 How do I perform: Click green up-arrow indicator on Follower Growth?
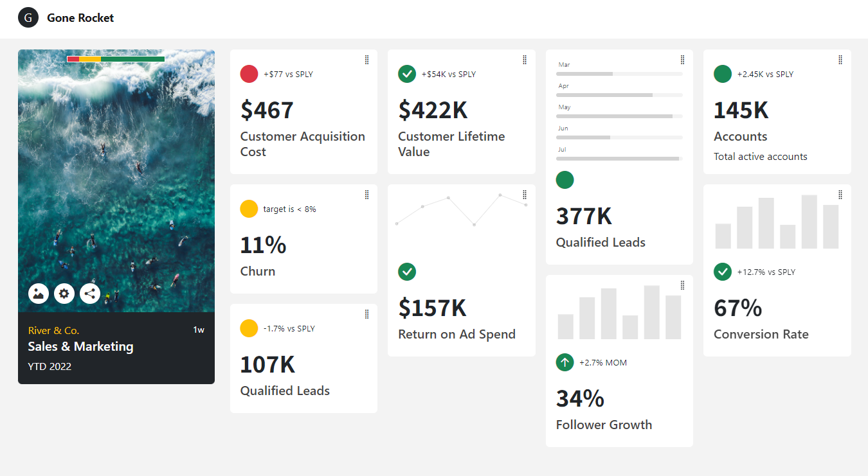coord(565,362)
